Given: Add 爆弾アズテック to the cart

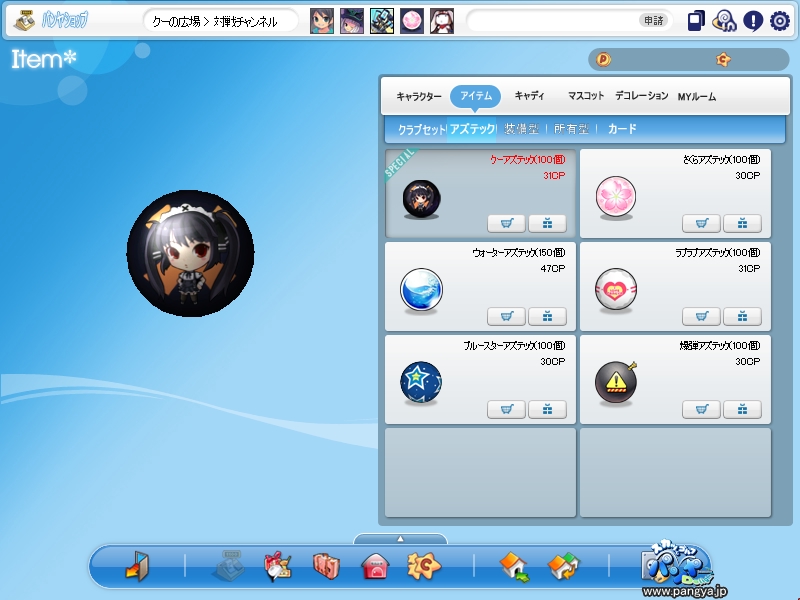Looking at the screenshot, I should pos(702,409).
